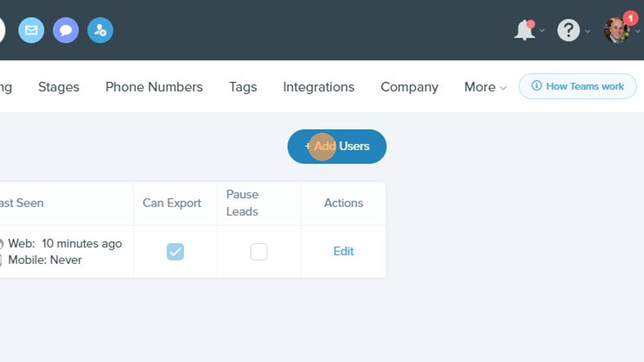
Task: Open the Phone Numbers tab
Action: [x=154, y=87]
